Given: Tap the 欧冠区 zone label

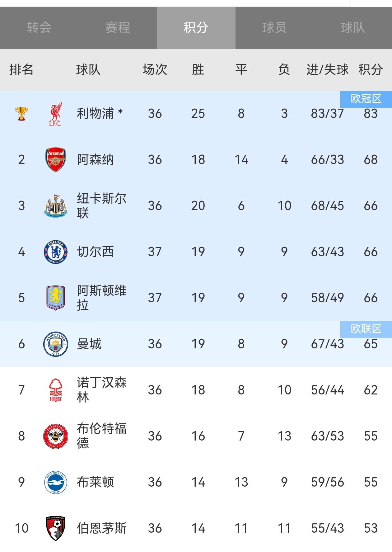Looking at the screenshot, I should click(x=366, y=99).
